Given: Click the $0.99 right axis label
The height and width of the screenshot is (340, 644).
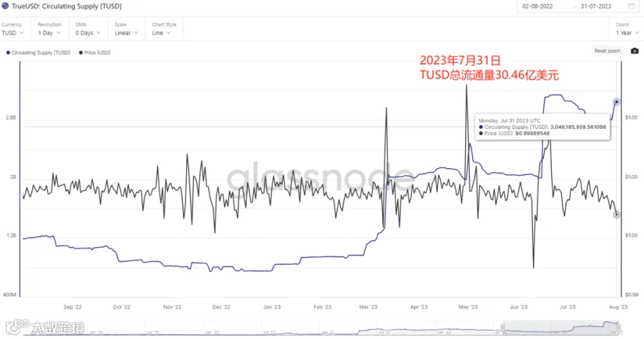Looking at the screenshot, I should pyautogui.click(x=631, y=295).
